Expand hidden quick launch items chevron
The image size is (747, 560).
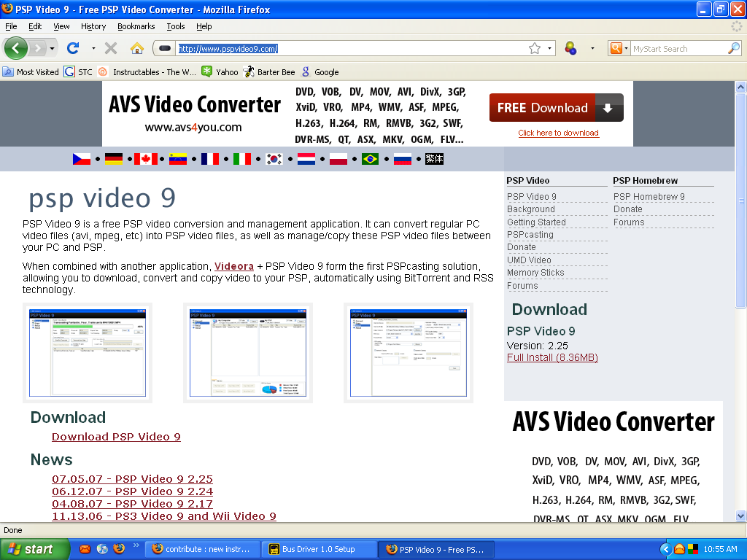coord(136,545)
